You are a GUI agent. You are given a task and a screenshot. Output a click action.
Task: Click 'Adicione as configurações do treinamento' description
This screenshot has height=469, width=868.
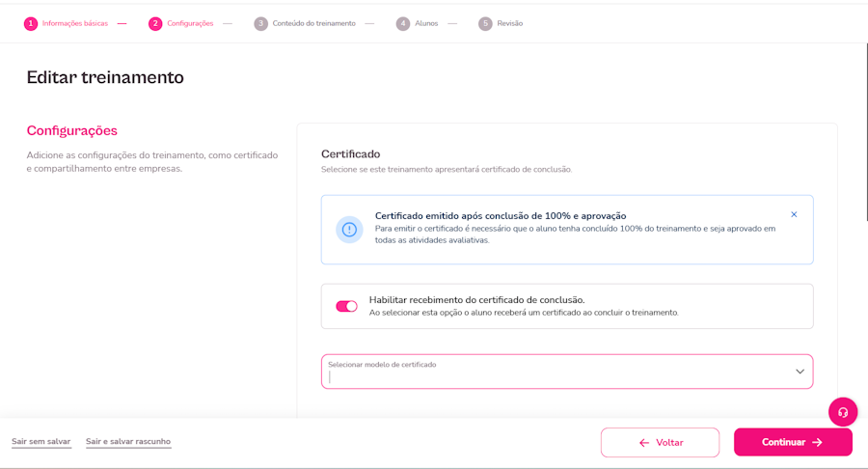pos(152,162)
